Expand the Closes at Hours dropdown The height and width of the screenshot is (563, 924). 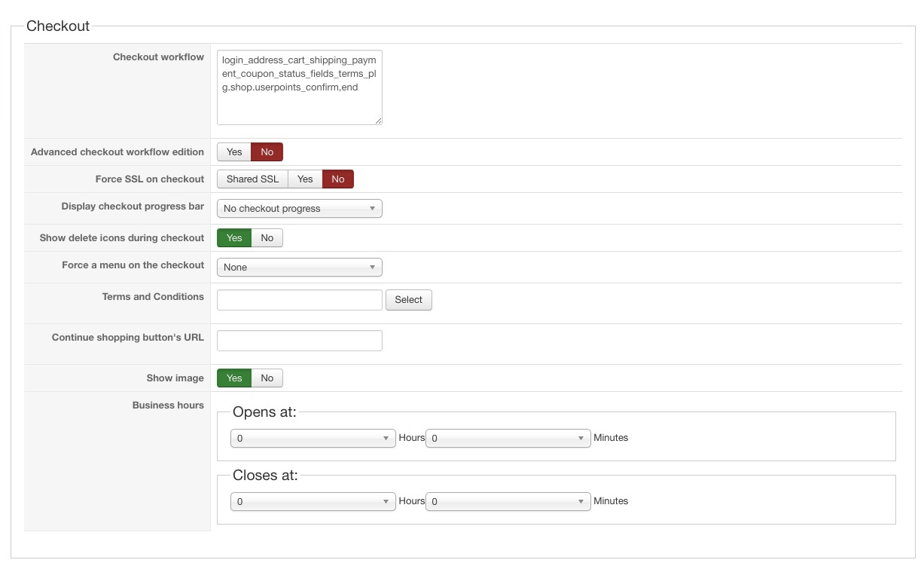tap(313, 502)
